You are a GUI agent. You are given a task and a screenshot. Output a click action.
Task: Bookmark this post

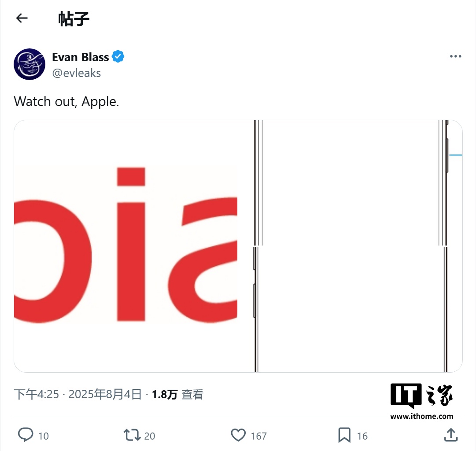coord(344,435)
